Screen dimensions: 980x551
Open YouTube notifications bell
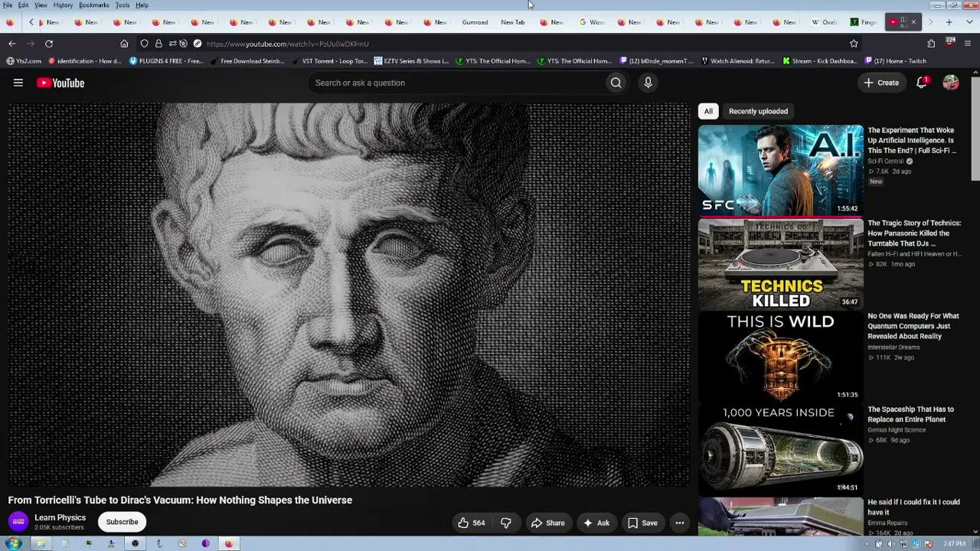pyautogui.click(x=922, y=83)
